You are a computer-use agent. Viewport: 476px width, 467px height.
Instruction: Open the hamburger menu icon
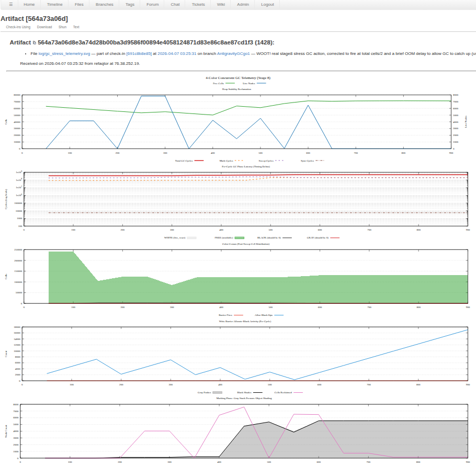[x=10, y=4]
